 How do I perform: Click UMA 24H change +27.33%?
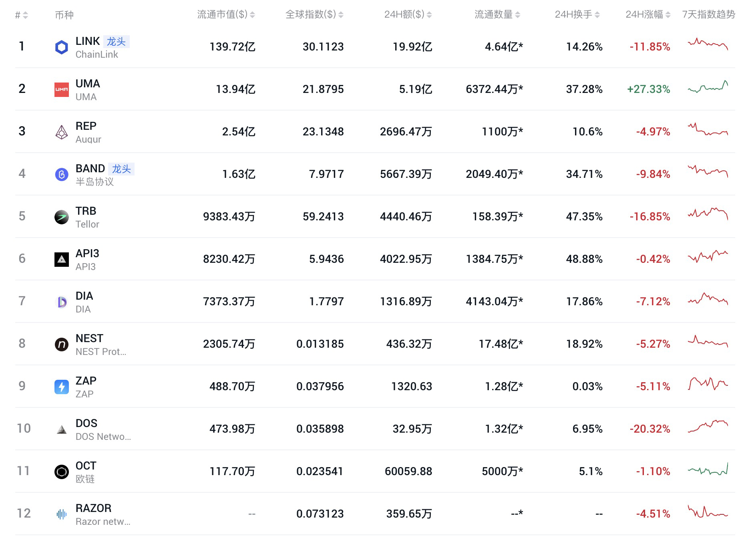pyautogui.click(x=648, y=89)
